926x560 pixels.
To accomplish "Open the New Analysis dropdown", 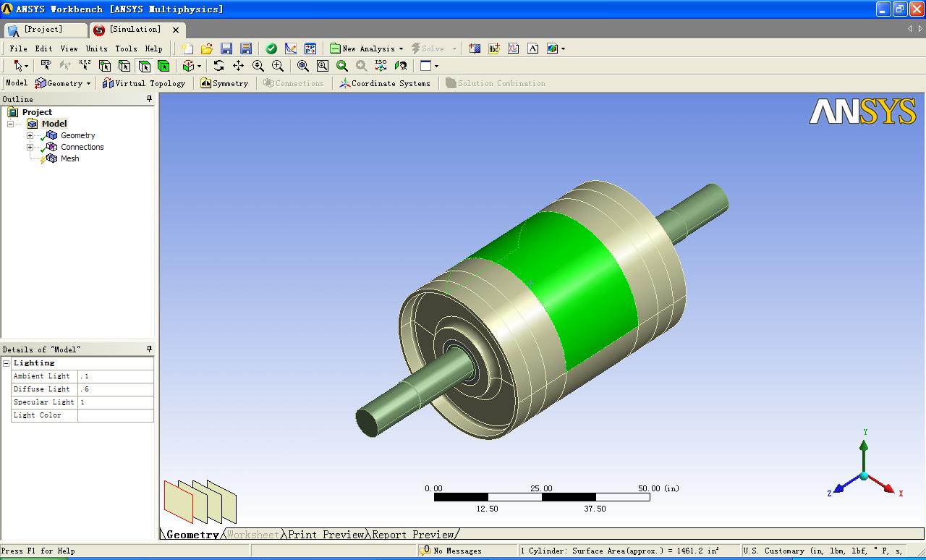I will 367,48.
